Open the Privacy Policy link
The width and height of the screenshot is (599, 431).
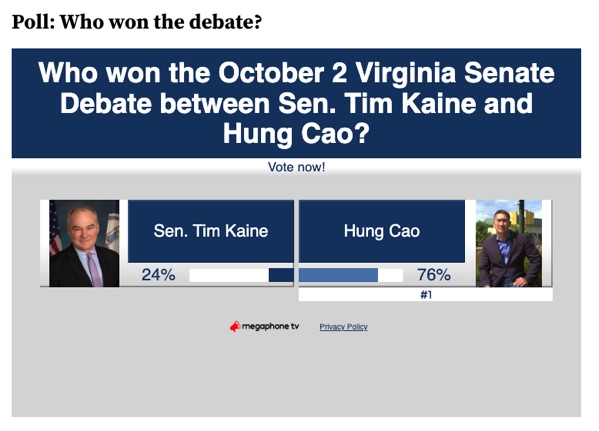point(343,327)
